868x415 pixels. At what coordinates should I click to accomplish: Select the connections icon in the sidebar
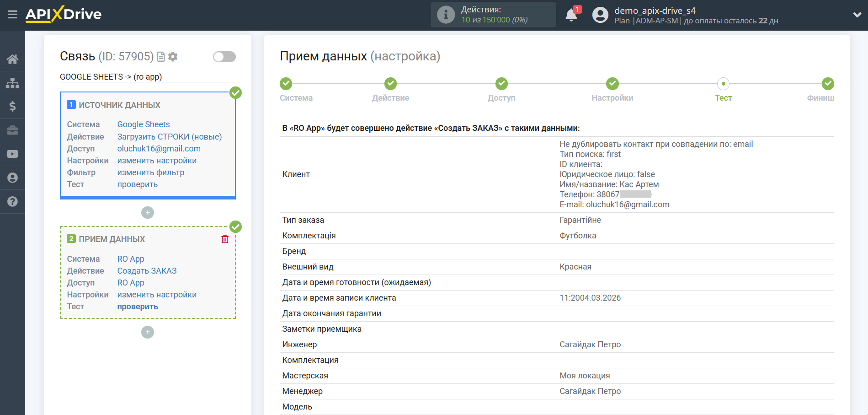coord(12,83)
